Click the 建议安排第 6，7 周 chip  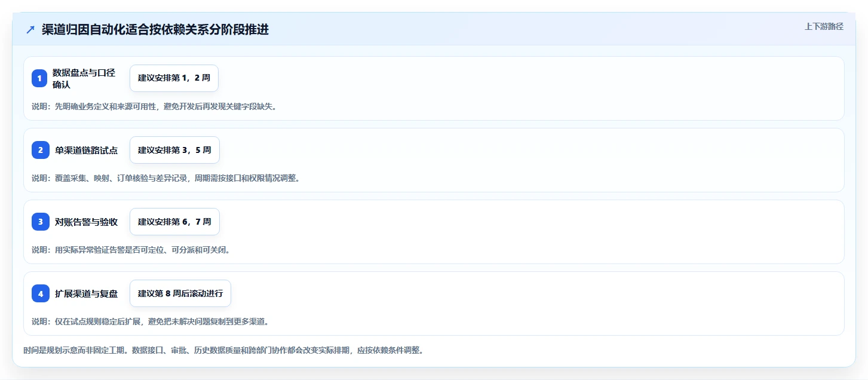pos(174,222)
